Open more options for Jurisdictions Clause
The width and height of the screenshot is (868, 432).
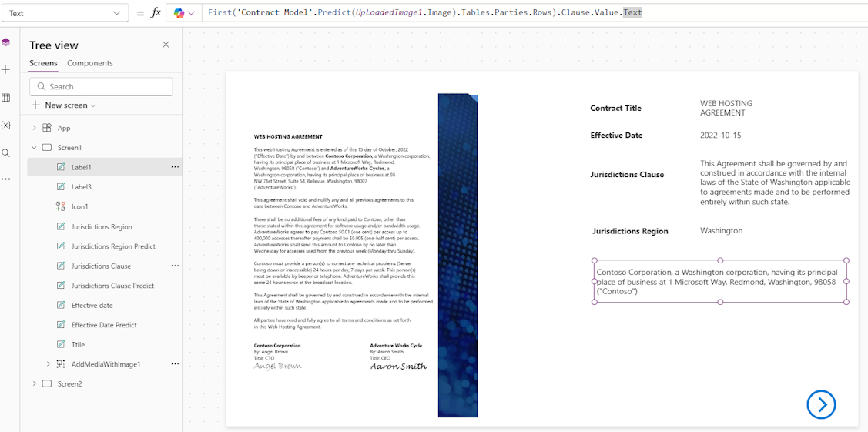point(175,266)
